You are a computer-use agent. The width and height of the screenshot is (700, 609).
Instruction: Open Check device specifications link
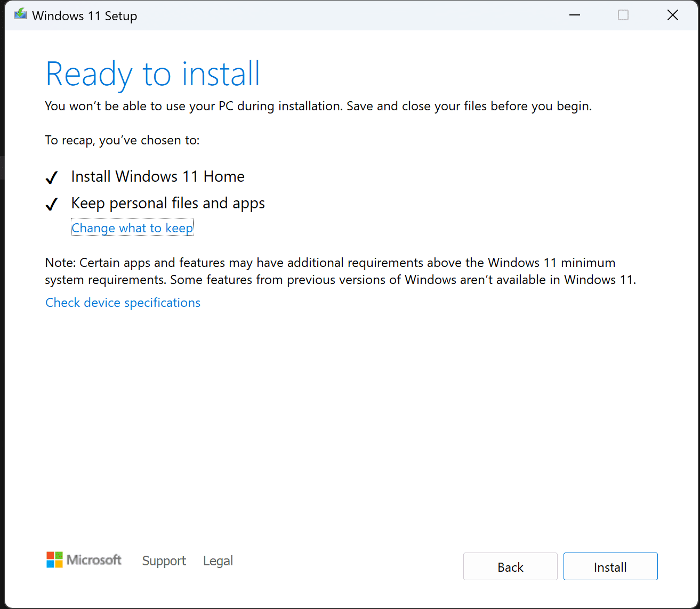(123, 303)
